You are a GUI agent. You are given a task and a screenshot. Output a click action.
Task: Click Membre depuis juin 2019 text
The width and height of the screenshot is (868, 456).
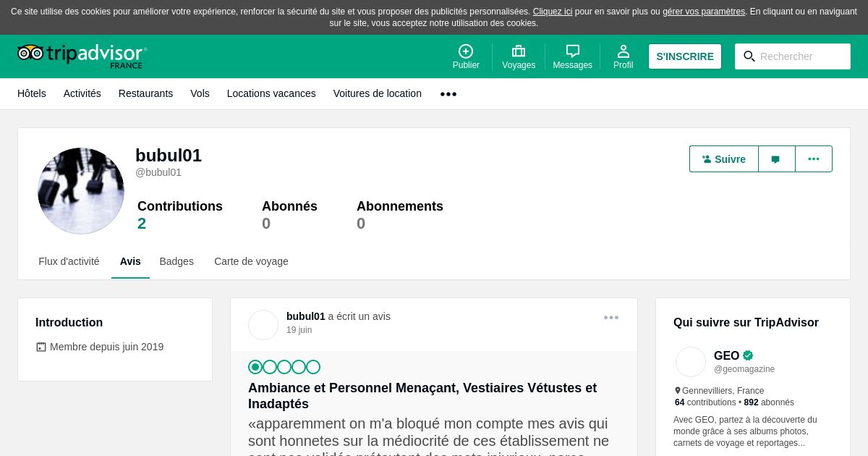107,347
